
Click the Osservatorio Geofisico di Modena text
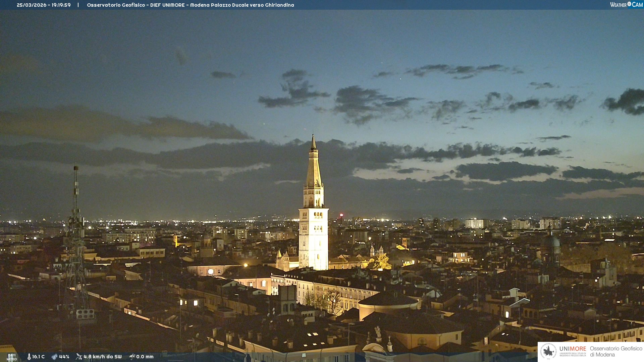pos(616,352)
